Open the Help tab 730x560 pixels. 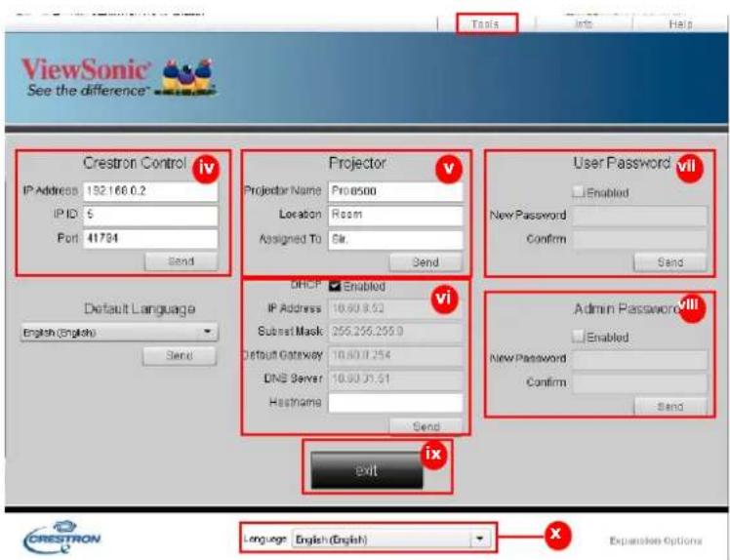click(x=680, y=23)
